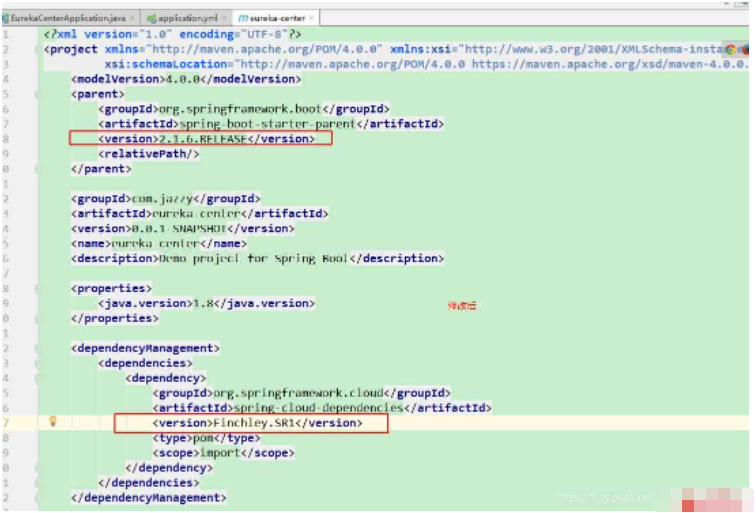756x513 pixels.
Task: Collapse the <dependencyManagement> fold marker
Action: coord(38,348)
